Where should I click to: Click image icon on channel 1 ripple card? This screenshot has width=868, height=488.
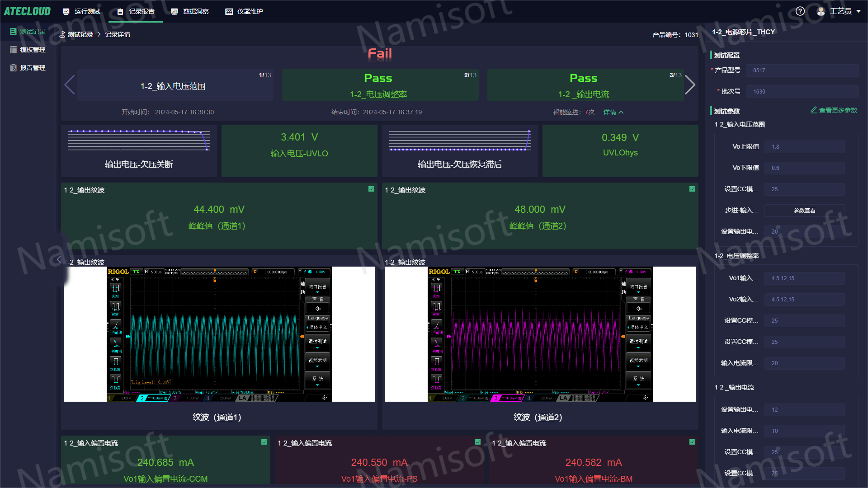pos(371,189)
